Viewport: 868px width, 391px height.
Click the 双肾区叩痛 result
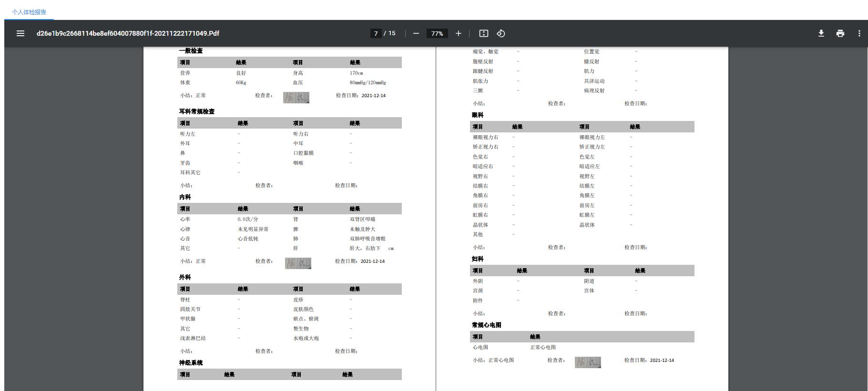coord(363,219)
